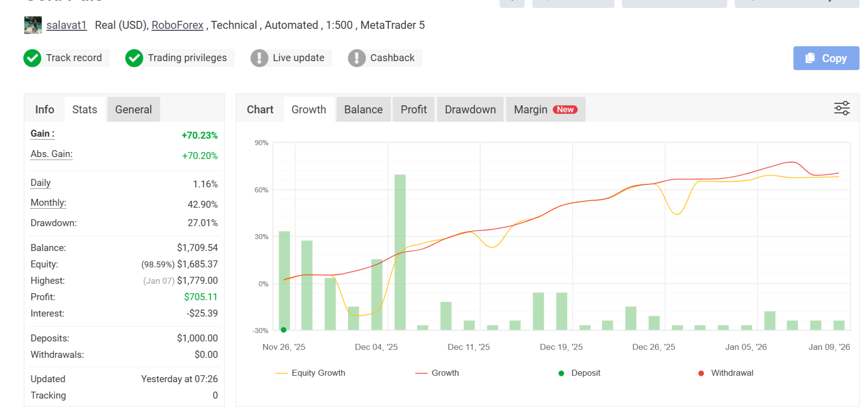Image resolution: width=868 pixels, height=412 pixels.
Task: Toggle Equity Growth series in legend
Action: 310,373
